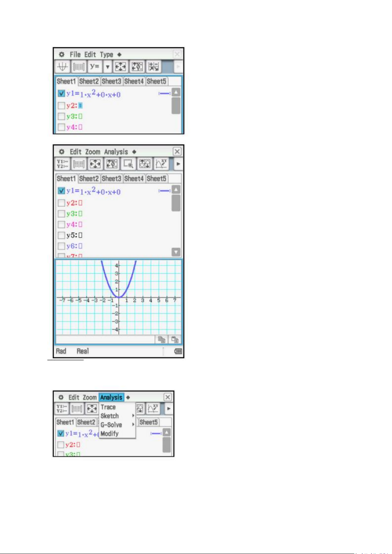Screen dimensions: 392x554
Task: Check the y4 checkbox in middle window
Action: [61, 225]
